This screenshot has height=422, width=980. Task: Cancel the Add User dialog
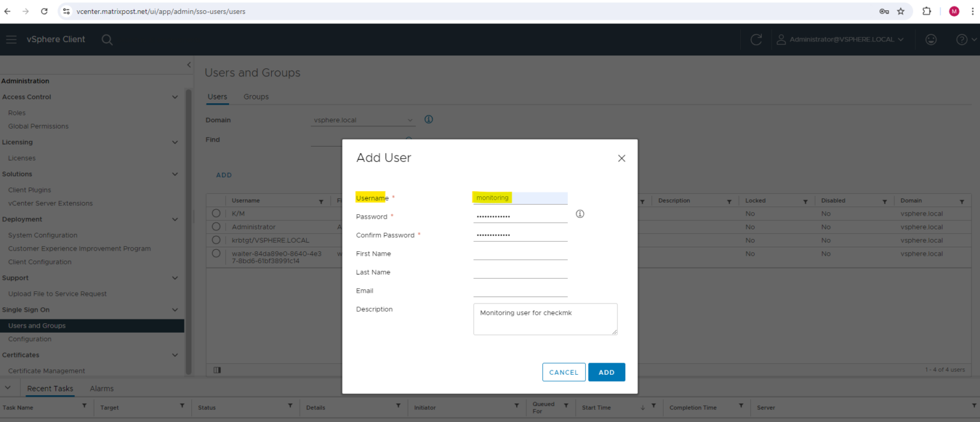[563, 372]
